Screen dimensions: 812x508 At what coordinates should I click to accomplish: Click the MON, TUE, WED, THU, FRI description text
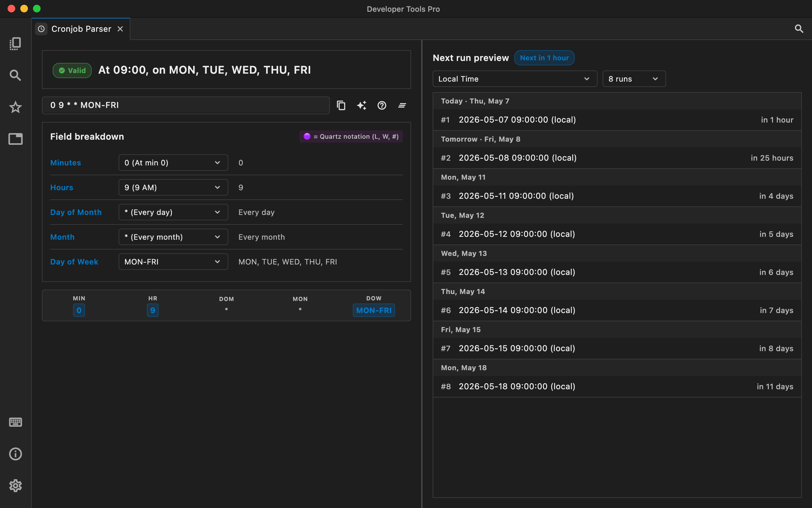[288, 262]
